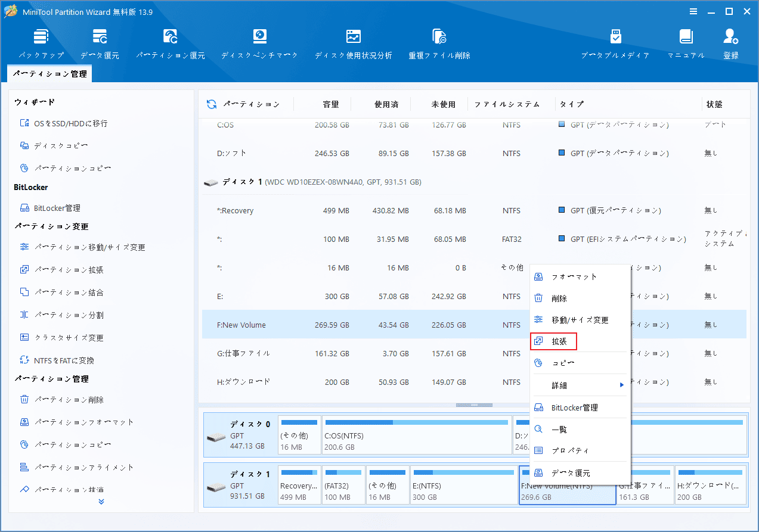Select C:OS(NTFS) block in disk map
This screenshot has width=759, height=532.
[x=417, y=435]
